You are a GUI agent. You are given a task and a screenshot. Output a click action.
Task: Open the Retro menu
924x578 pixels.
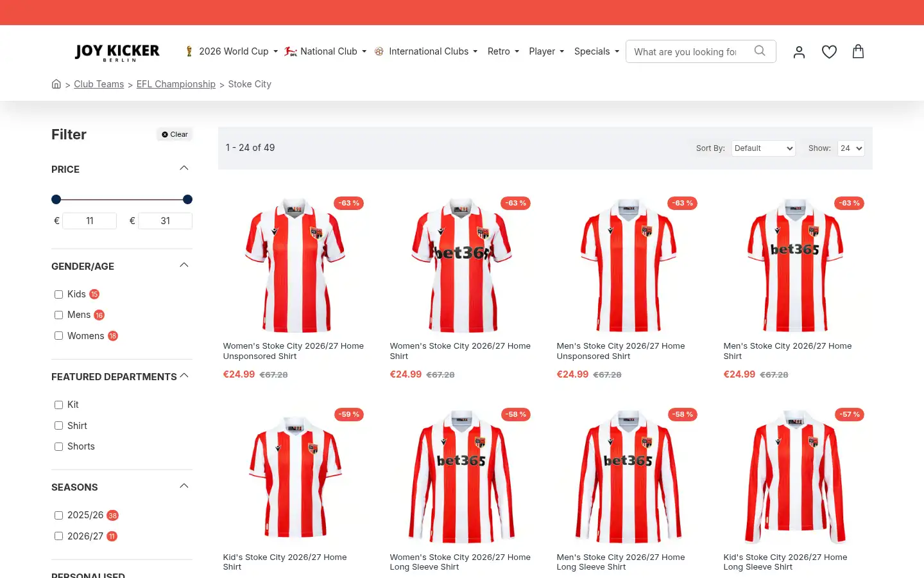click(x=503, y=51)
